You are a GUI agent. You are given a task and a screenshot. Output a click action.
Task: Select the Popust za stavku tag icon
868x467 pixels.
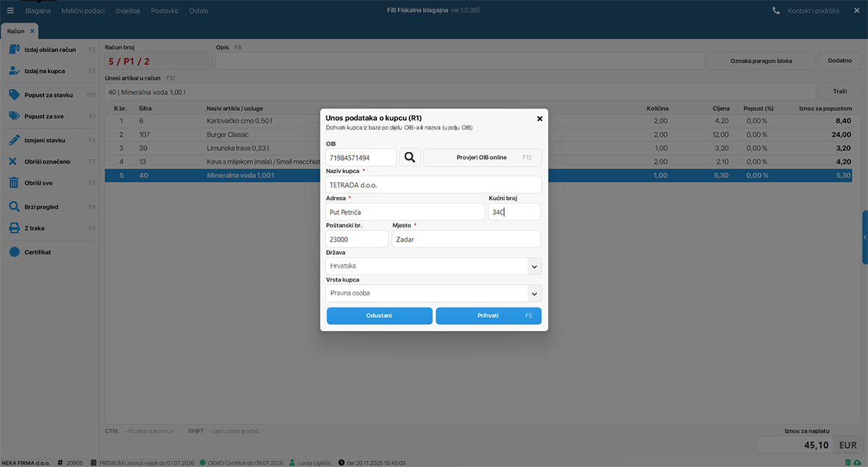[14, 95]
